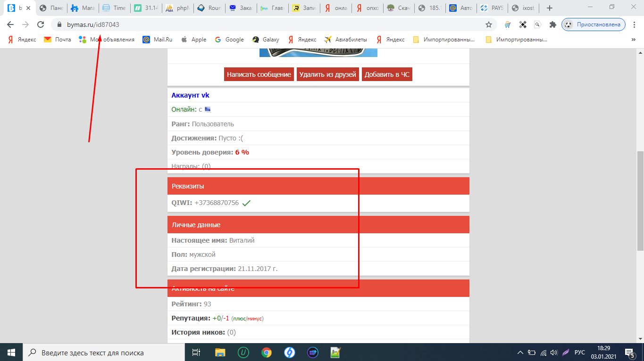Open the Аккаунт vk link

pyautogui.click(x=190, y=95)
